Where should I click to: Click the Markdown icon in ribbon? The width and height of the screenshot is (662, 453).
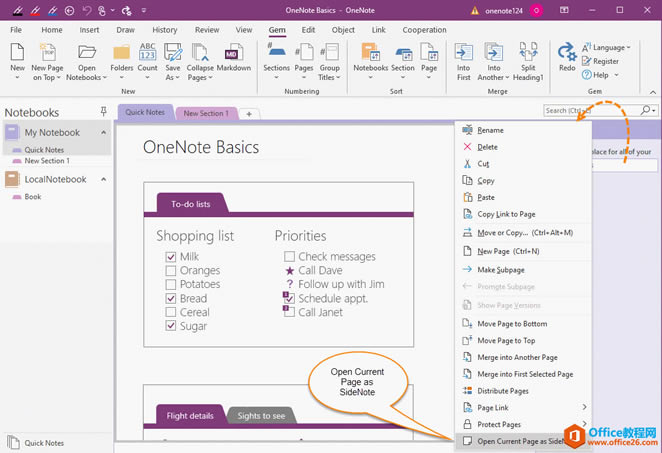click(233, 58)
